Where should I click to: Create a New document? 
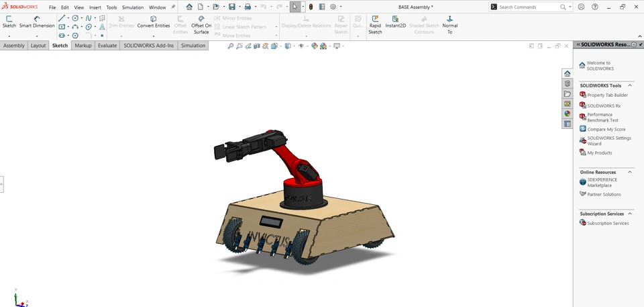(x=201, y=7)
